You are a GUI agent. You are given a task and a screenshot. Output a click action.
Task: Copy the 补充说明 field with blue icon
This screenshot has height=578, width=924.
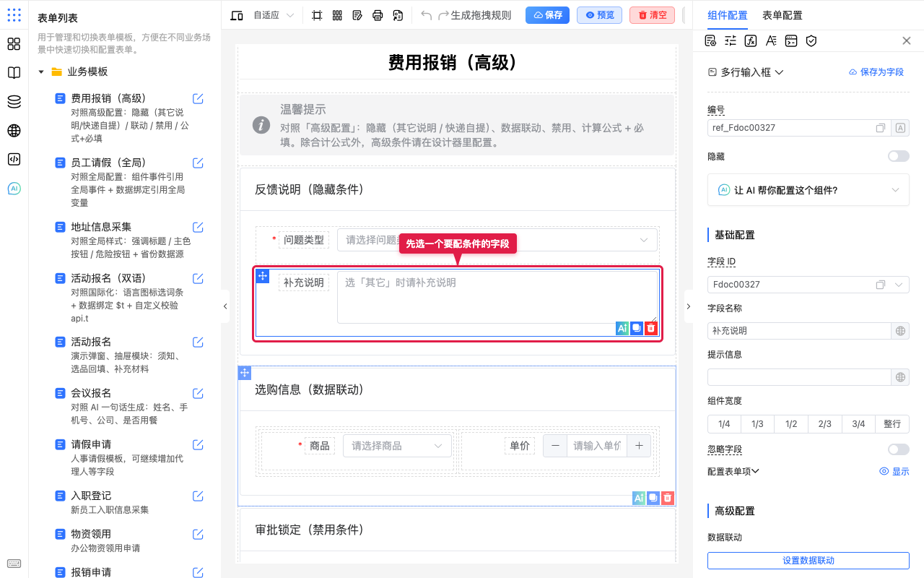tap(637, 328)
